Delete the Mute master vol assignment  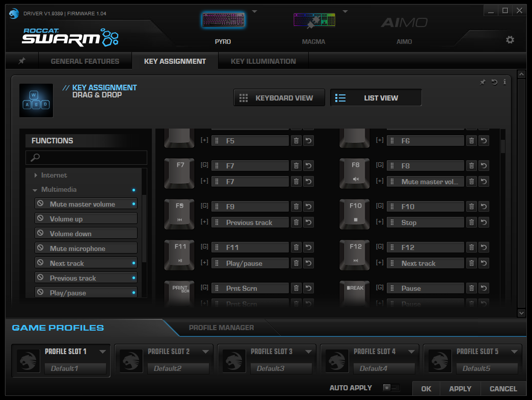[471, 182]
